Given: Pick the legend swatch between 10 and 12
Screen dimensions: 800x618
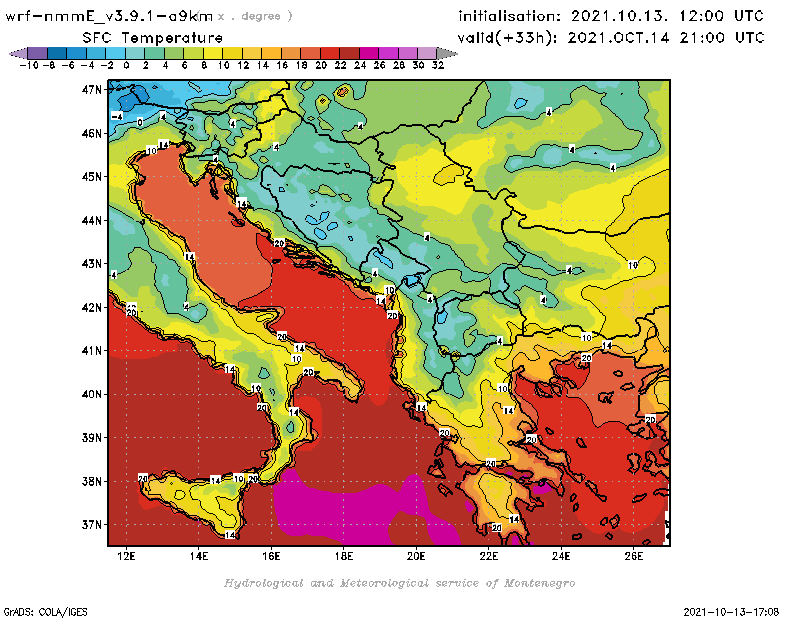Looking at the screenshot, I should point(233,53).
